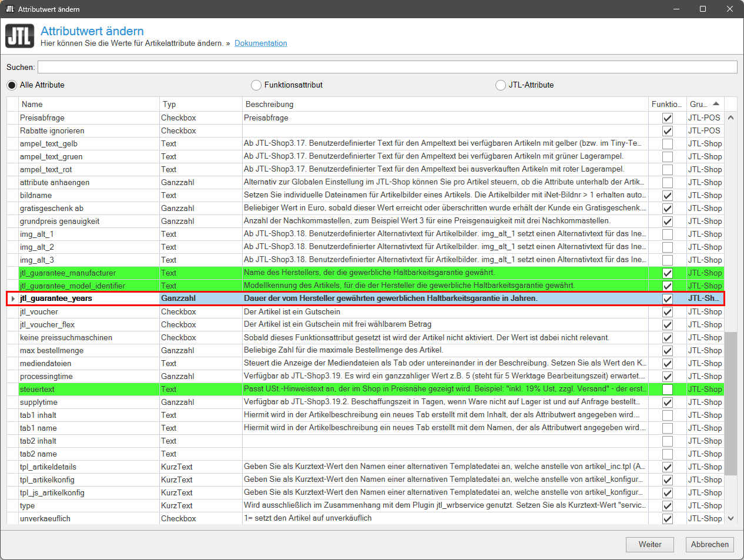Click the Gru... column sort arrow
Screen dimensions: 744x560
tap(716, 104)
